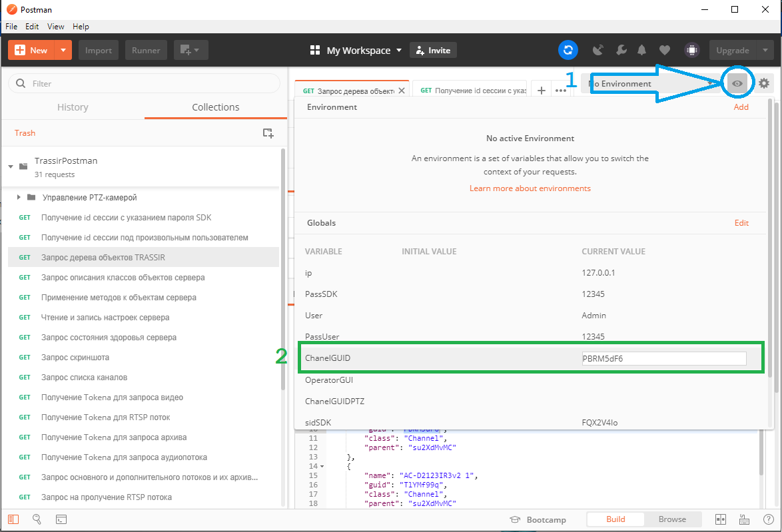Open the No Environment selector
The width and height of the screenshot is (782, 532).
[650, 83]
